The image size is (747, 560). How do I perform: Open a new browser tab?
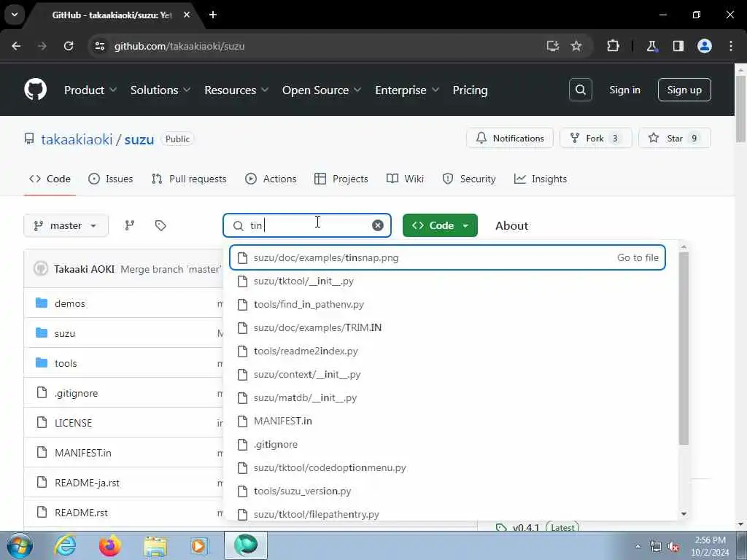(213, 15)
